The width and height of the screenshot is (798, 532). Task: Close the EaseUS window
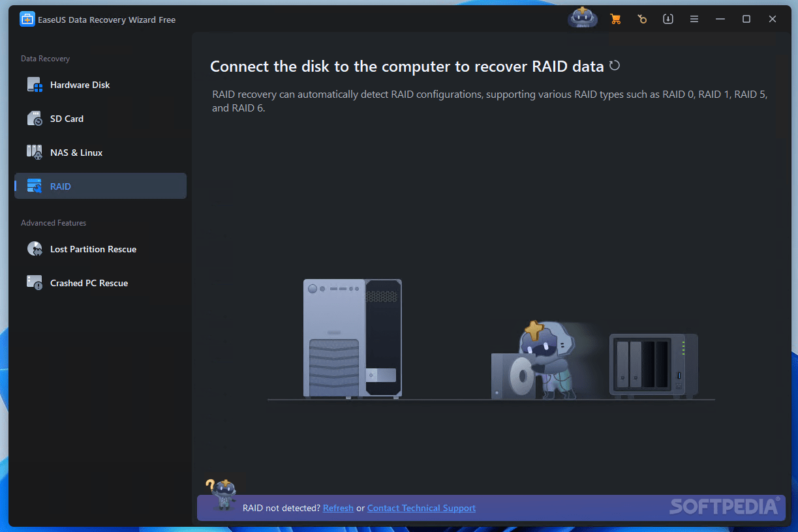[773, 19]
